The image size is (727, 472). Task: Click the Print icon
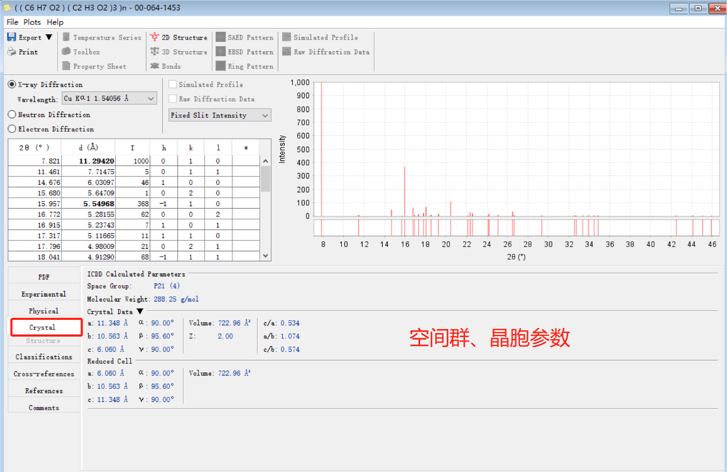11,52
